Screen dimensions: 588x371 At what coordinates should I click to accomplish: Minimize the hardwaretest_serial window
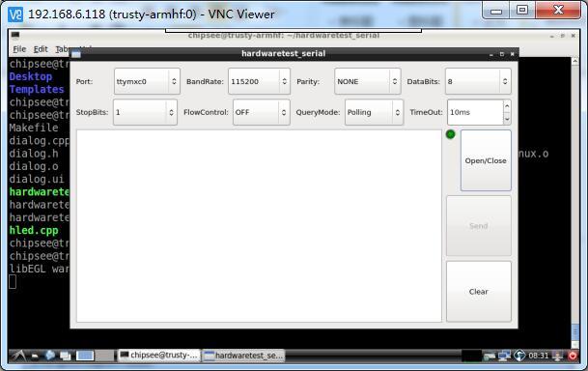pos(491,54)
